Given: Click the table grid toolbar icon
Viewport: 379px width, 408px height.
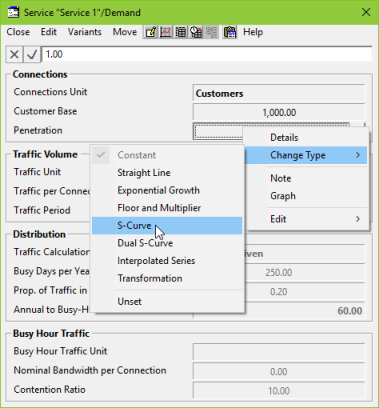Looking at the screenshot, I should [x=181, y=32].
